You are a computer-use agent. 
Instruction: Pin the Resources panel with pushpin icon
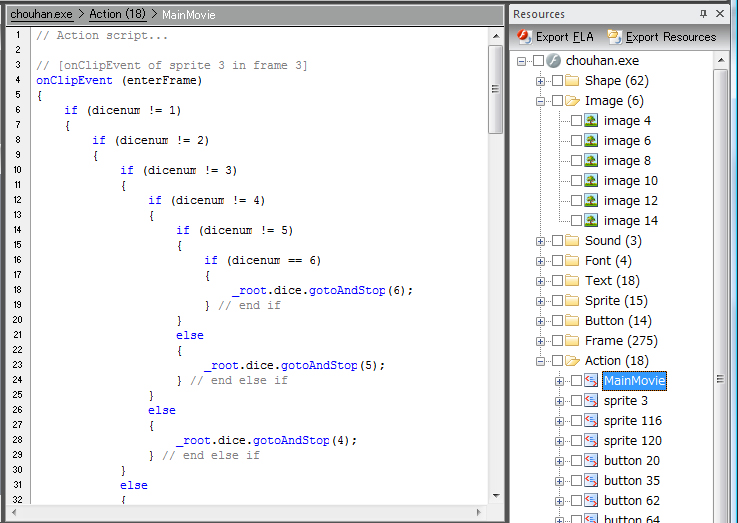click(703, 14)
